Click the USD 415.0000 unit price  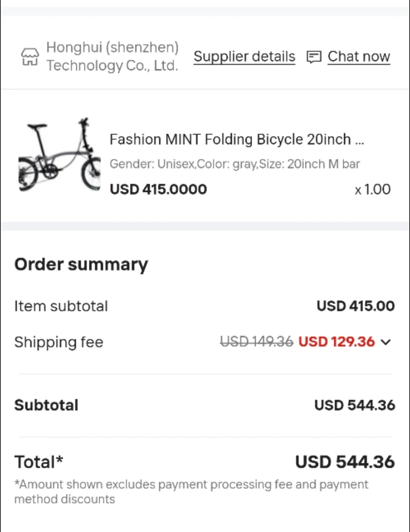[x=158, y=189]
